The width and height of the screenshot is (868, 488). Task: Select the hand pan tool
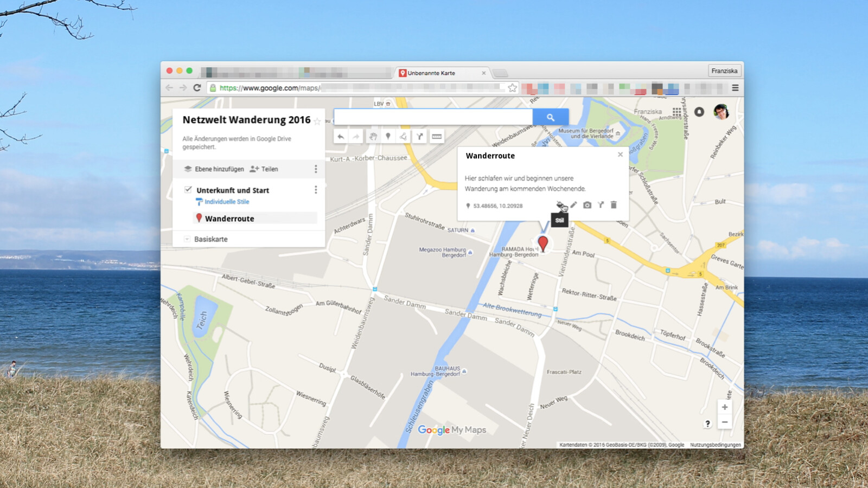click(373, 137)
